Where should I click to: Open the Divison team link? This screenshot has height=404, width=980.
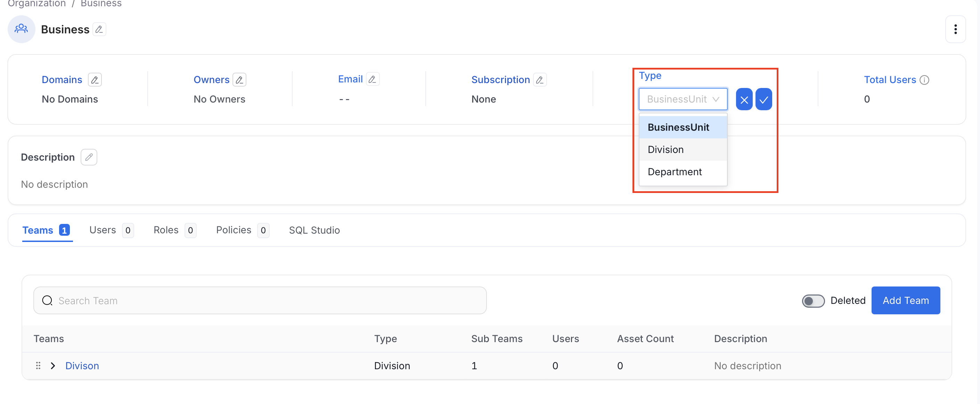click(x=82, y=365)
